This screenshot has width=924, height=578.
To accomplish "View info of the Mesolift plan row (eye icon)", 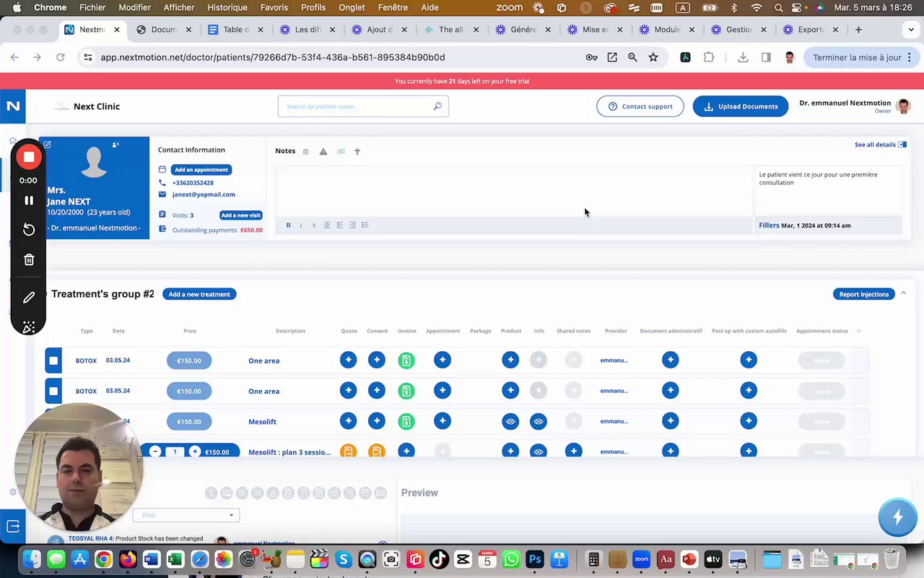I will click(539, 452).
